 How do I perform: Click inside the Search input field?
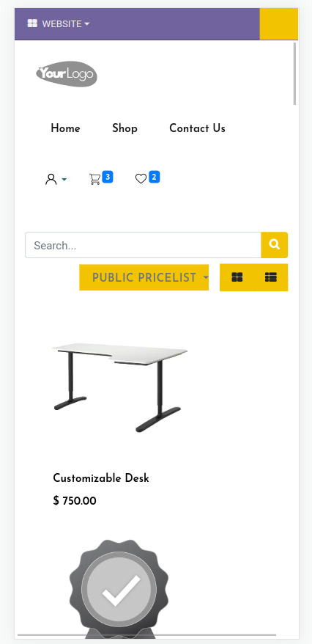[x=143, y=245]
